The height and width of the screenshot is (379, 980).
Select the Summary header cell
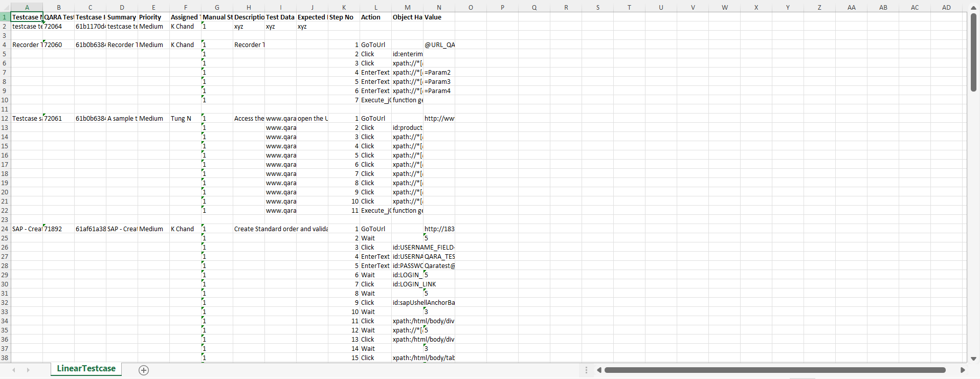122,17
